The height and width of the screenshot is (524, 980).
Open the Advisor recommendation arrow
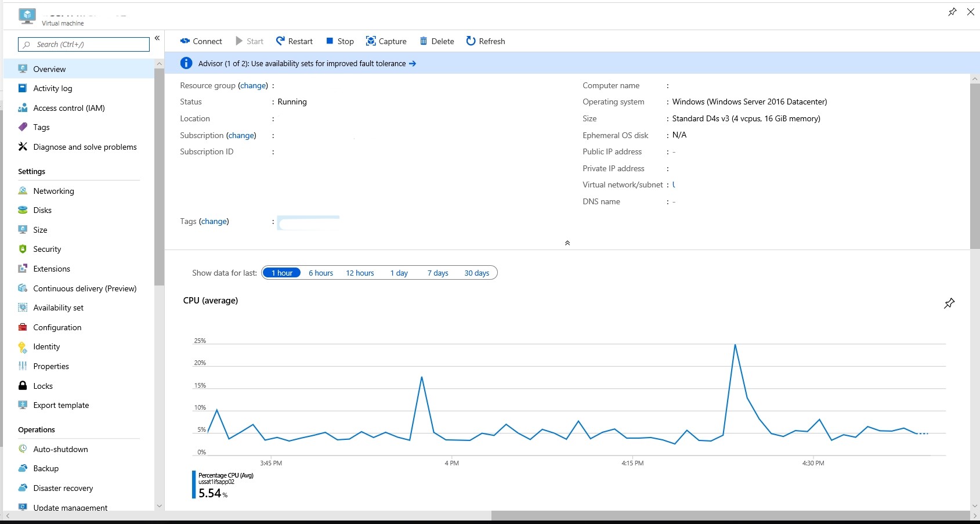point(413,64)
